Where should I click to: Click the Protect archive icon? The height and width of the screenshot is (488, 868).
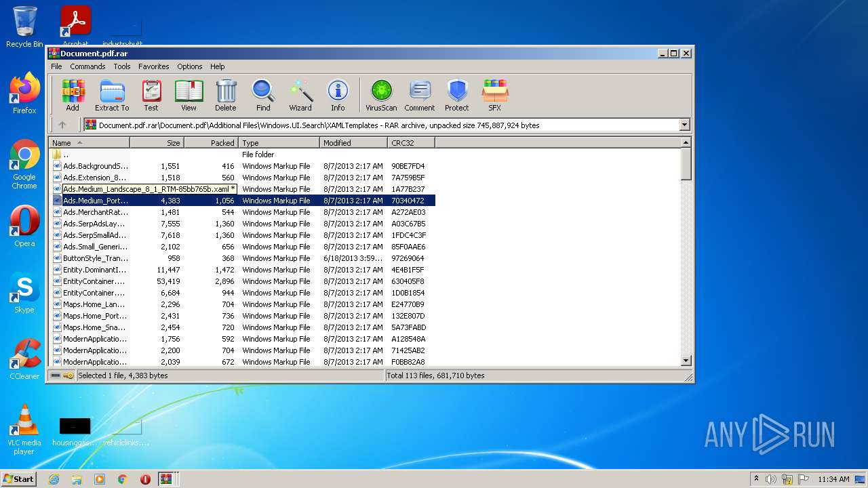pyautogui.click(x=457, y=96)
